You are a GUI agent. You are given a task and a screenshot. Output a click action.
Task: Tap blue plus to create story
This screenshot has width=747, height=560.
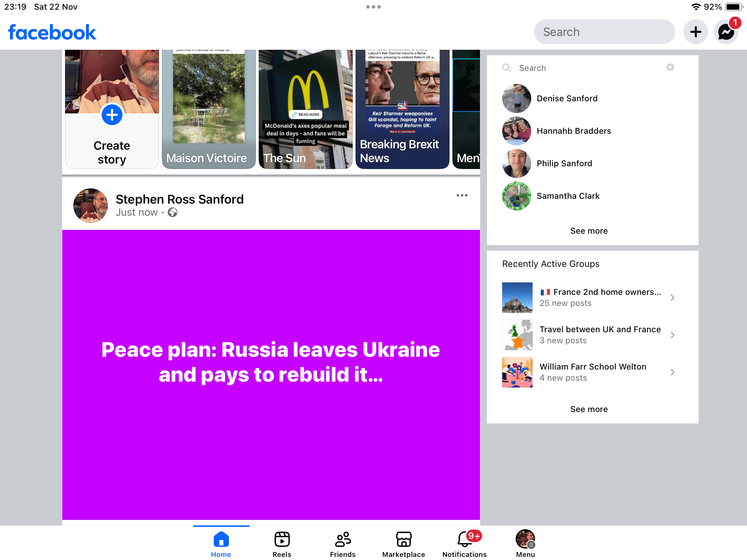(112, 115)
